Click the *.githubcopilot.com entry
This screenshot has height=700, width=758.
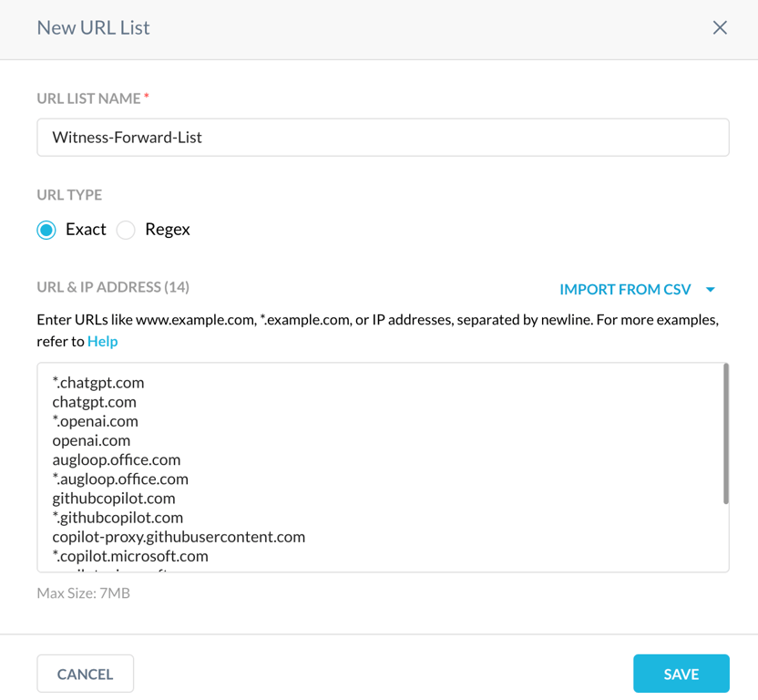coord(118,518)
